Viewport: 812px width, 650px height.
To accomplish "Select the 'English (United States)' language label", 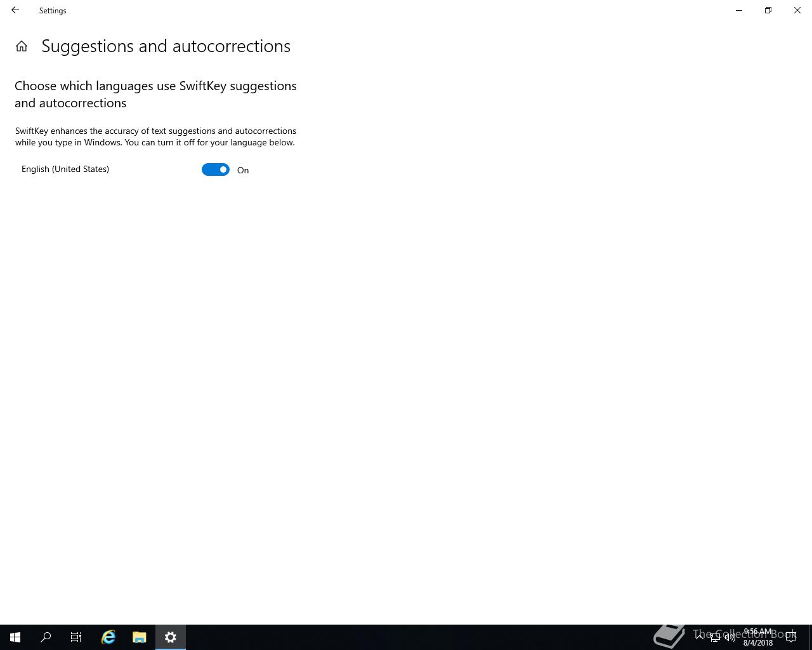I will tap(65, 169).
